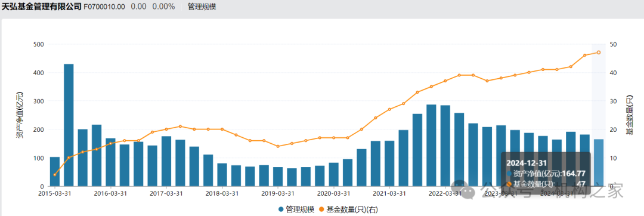This screenshot has height=216, width=644.
Task: Click the blue bar above the 2018-03-31 label
Action: (x=222, y=175)
